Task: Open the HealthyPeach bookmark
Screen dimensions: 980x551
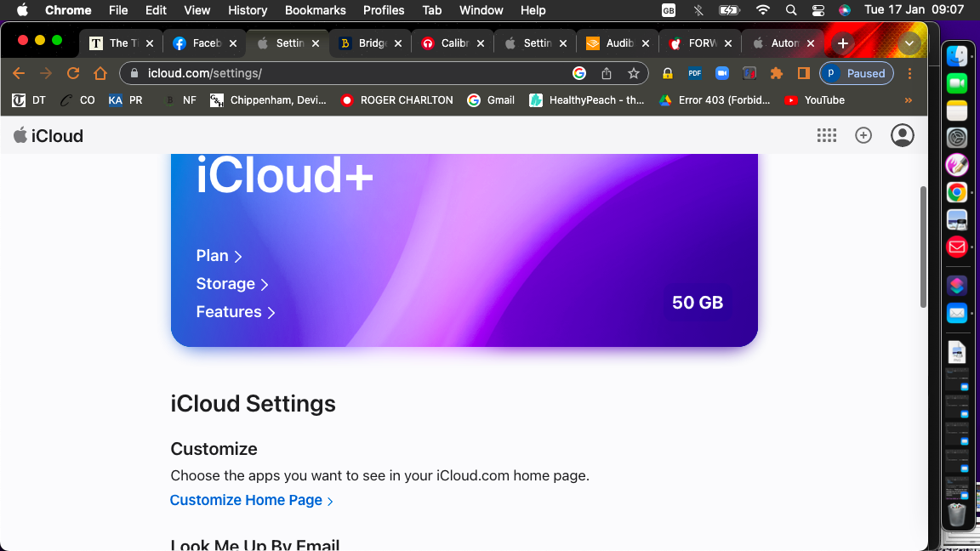Action: point(586,100)
